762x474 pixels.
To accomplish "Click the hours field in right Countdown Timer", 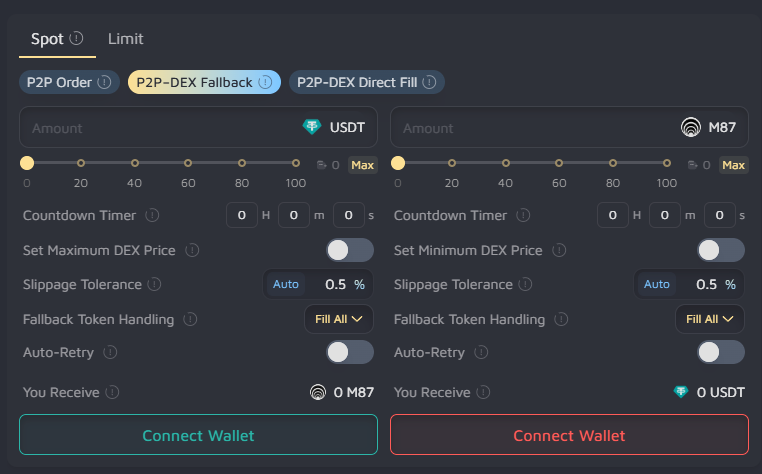I will (612, 215).
